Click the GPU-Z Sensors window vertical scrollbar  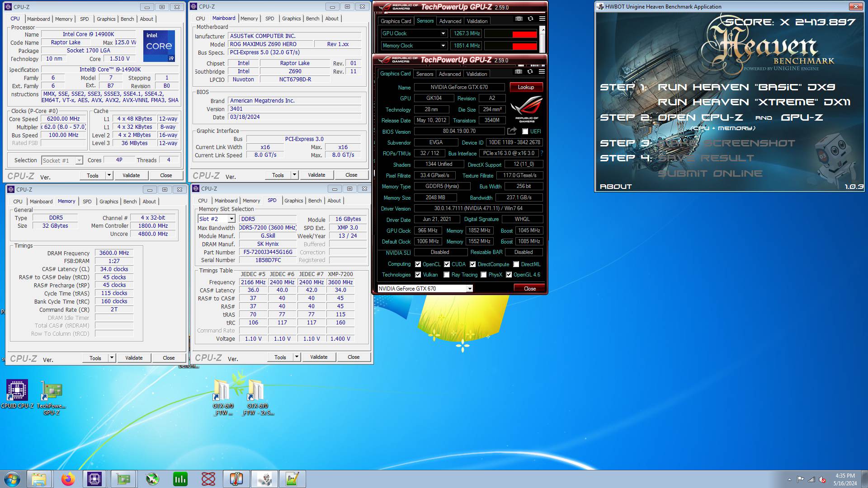[x=542, y=40]
